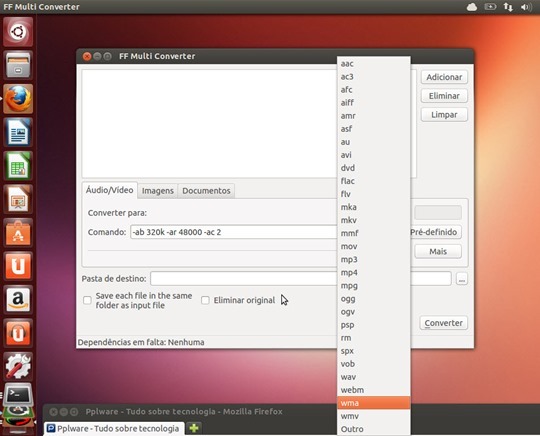Screen dimensions: 540x436
Task: Launch Firefox from the dock
Action: click(18, 98)
